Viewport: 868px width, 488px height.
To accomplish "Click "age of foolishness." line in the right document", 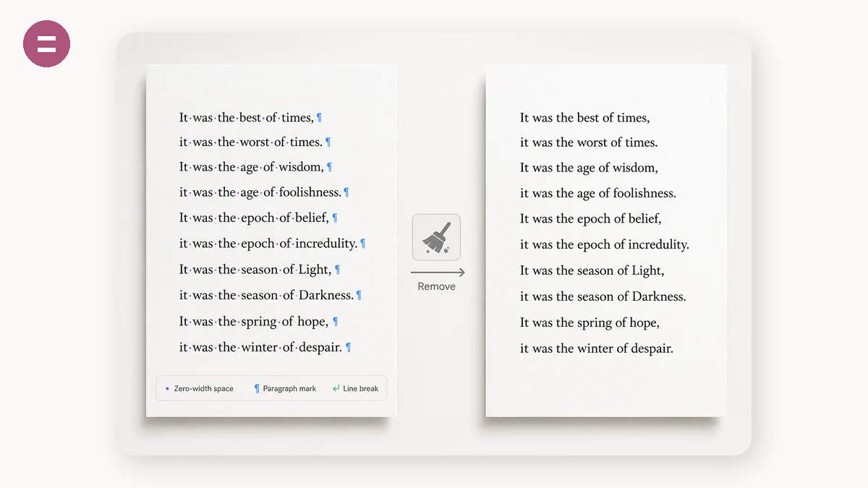I will [x=598, y=193].
